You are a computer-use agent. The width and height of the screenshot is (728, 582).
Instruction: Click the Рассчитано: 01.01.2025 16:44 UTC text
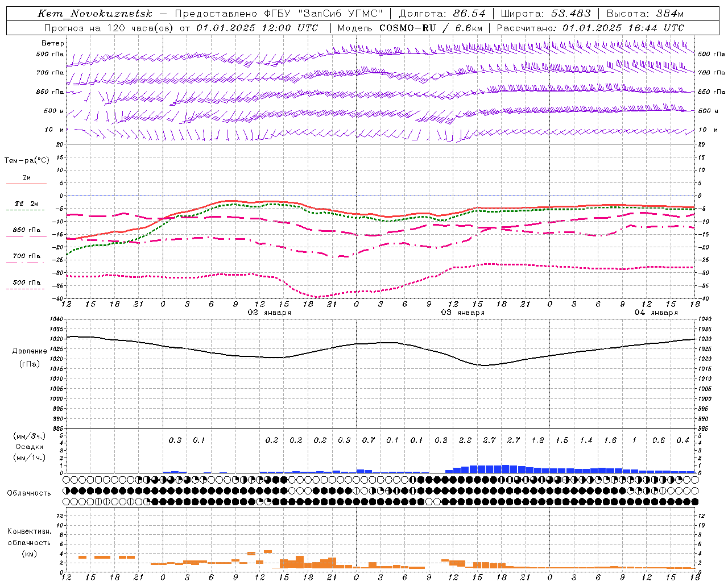pos(590,28)
